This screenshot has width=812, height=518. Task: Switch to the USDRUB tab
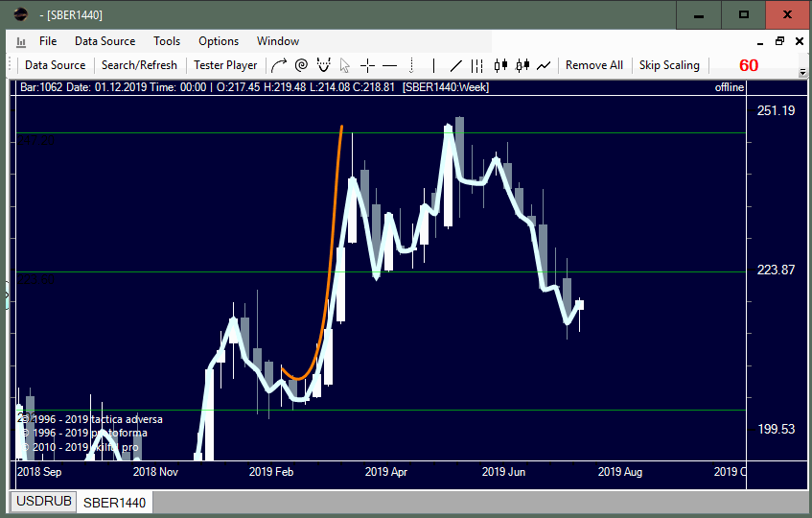click(x=43, y=502)
